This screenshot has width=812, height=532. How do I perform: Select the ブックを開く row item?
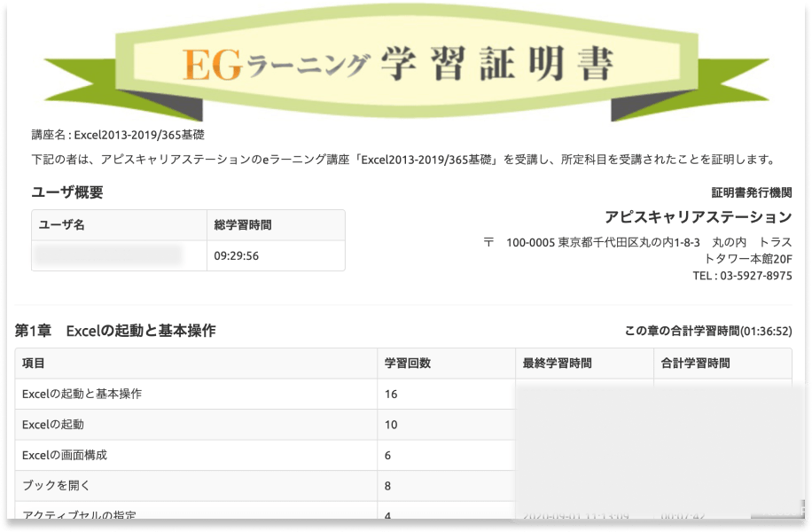tap(56, 486)
